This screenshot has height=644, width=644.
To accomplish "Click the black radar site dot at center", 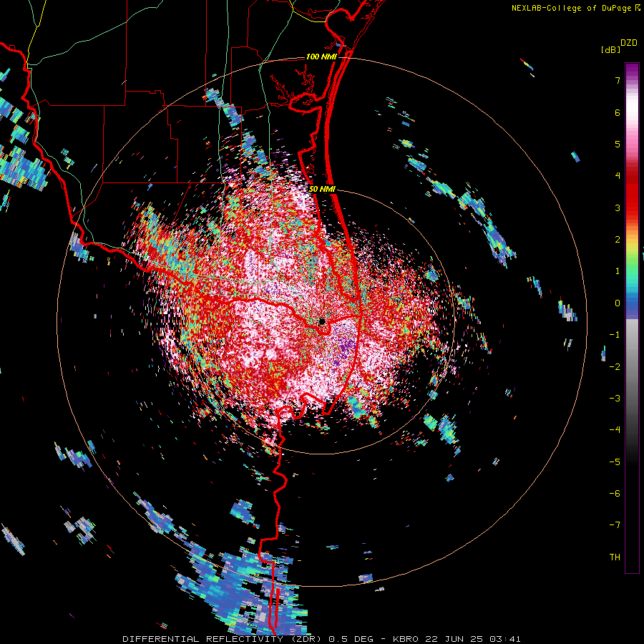I will tap(322, 321).
